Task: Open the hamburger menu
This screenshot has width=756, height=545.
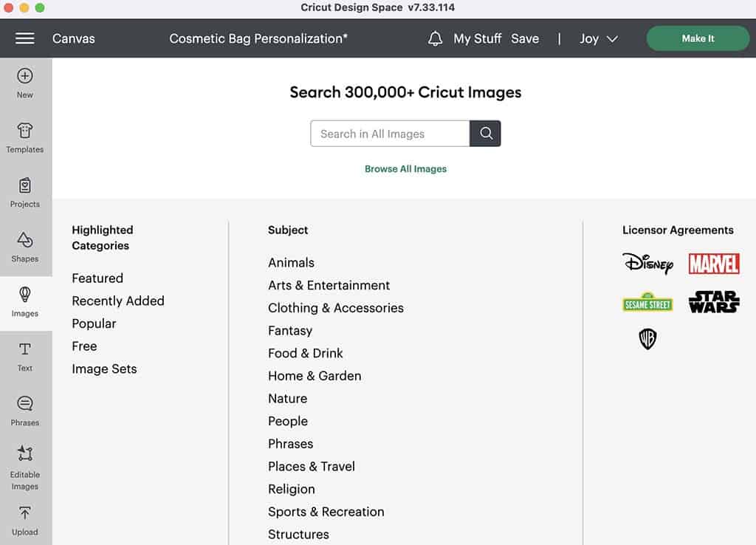Action: 24,38
